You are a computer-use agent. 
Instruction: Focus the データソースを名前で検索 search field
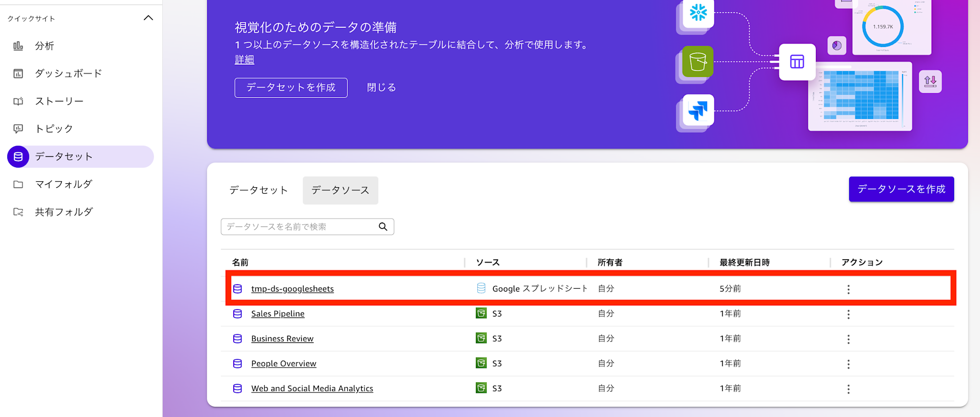tap(307, 227)
